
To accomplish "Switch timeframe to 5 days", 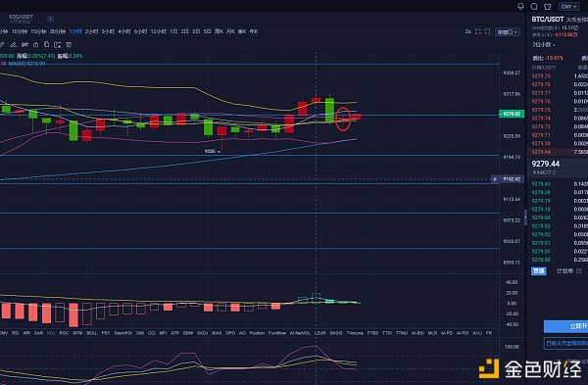I will pyautogui.click(x=208, y=31).
